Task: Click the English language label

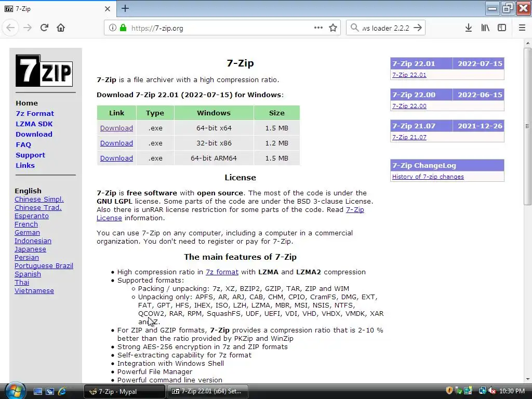Action: tap(28, 191)
